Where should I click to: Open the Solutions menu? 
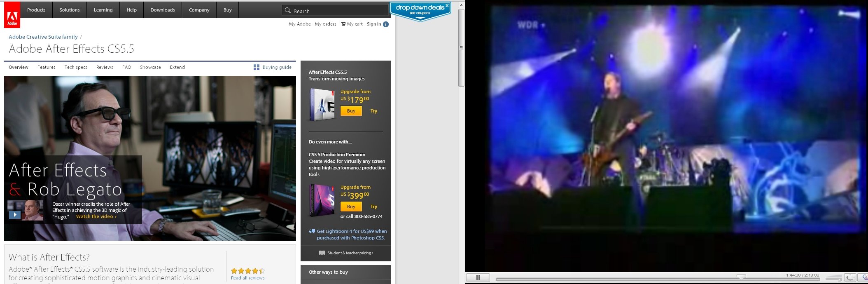(x=70, y=10)
